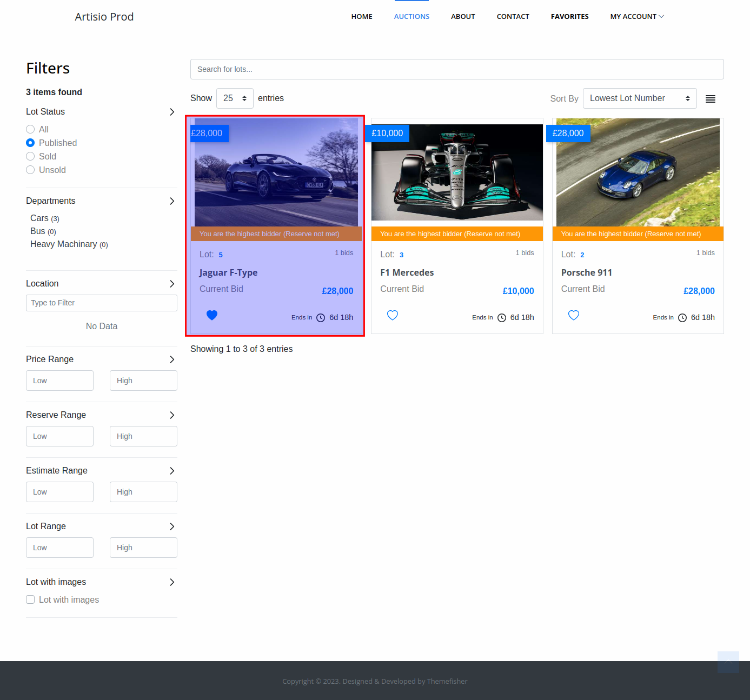Select the All lot status radio
Screen dimensions: 750x700
pyautogui.click(x=30, y=129)
